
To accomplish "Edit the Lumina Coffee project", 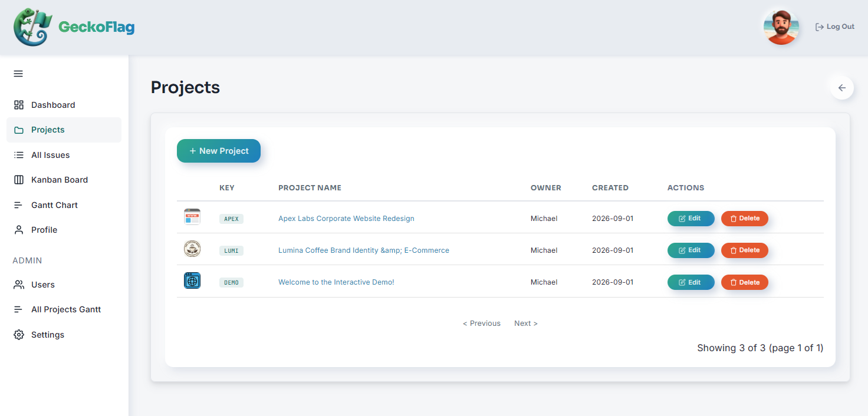I will 691,250.
